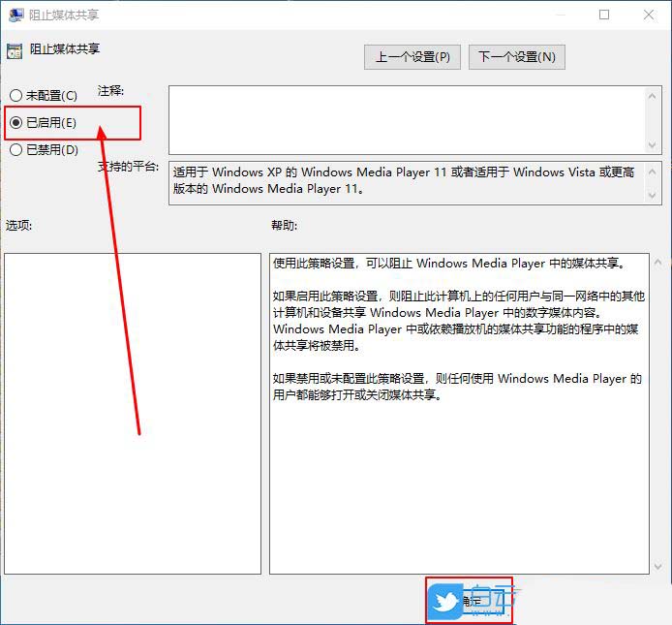This screenshot has height=625, width=672.
Task: Click the blue Twitter bird icon
Action: [x=445, y=602]
